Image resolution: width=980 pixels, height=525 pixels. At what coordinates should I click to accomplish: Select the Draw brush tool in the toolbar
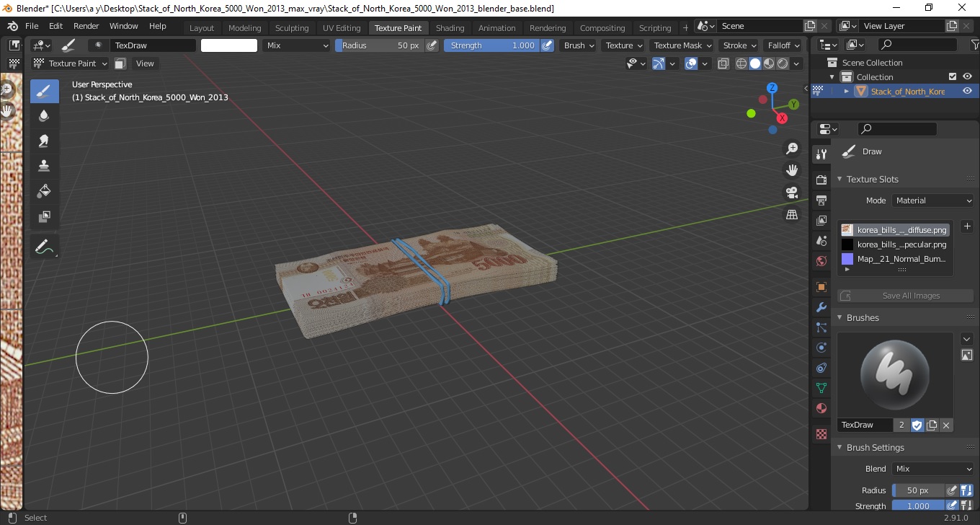coord(44,91)
